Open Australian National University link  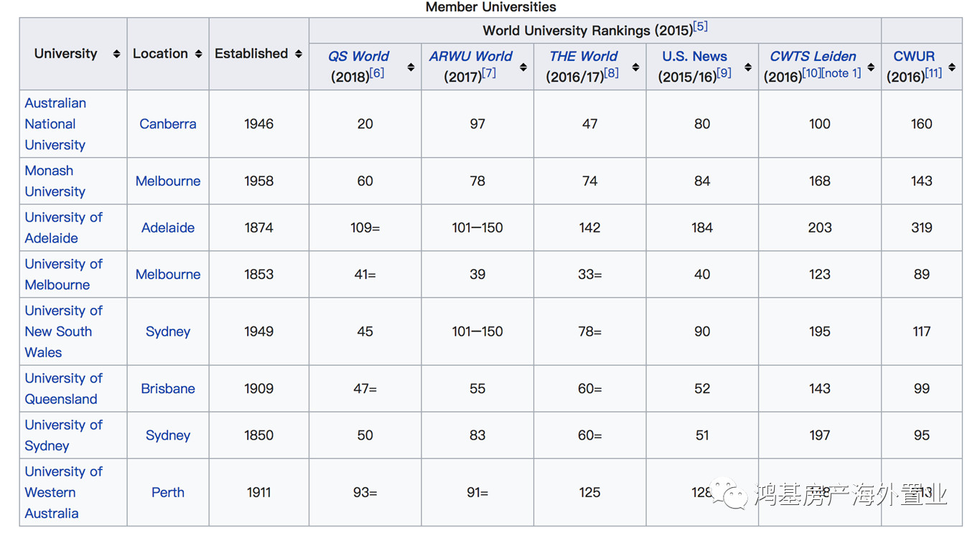[x=55, y=124]
